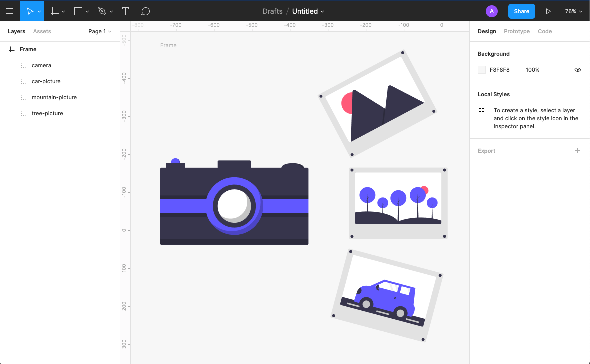Switch to the Assets tab
590x364 pixels.
(42, 31)
